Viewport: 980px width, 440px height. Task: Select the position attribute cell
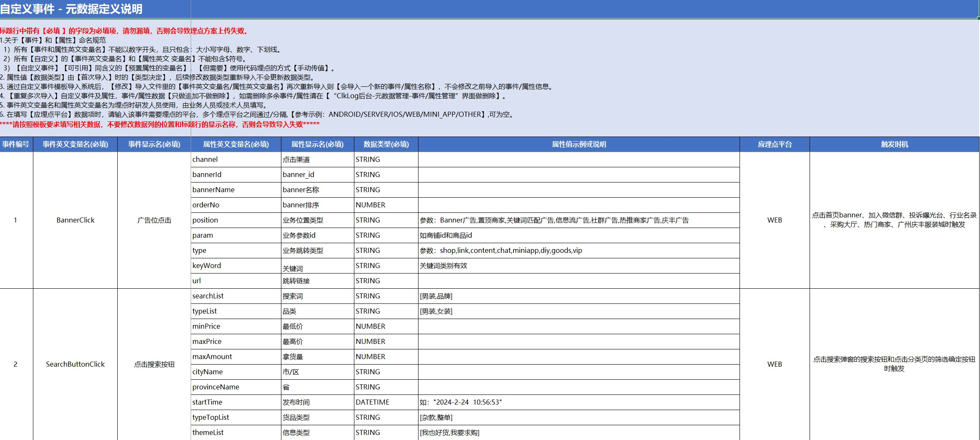tap(236, 220)
